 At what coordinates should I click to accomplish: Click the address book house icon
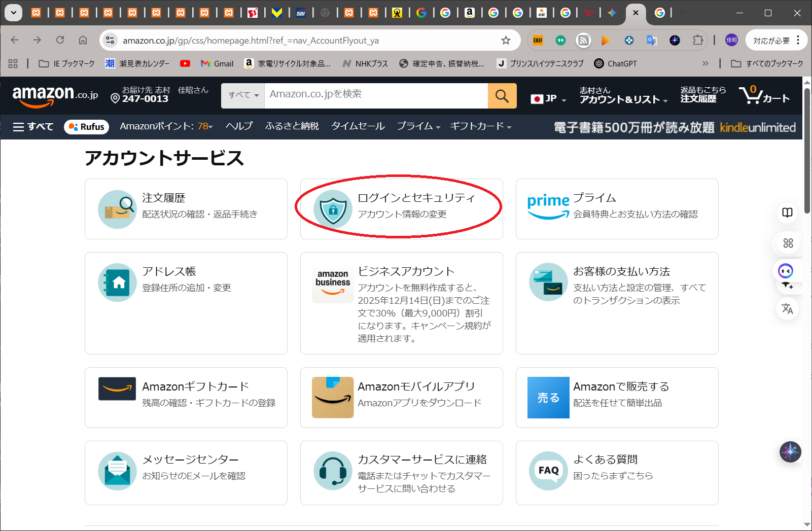[117, 282]
